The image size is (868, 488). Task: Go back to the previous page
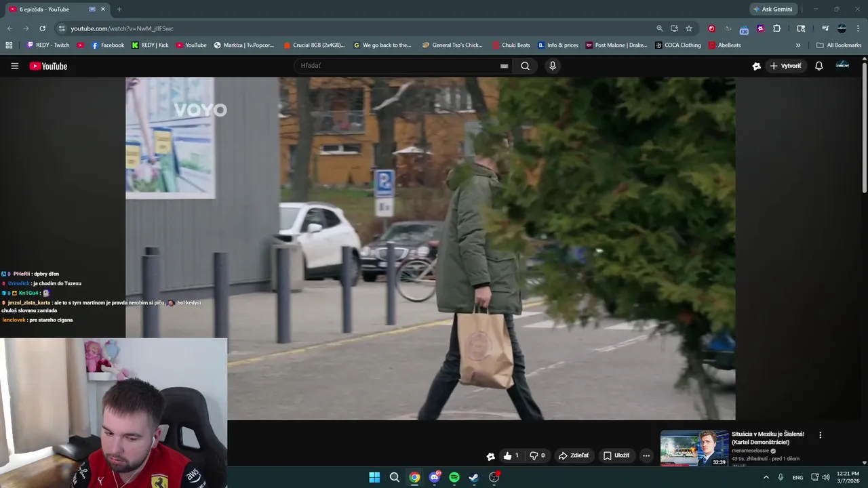[x=9, y=28]
